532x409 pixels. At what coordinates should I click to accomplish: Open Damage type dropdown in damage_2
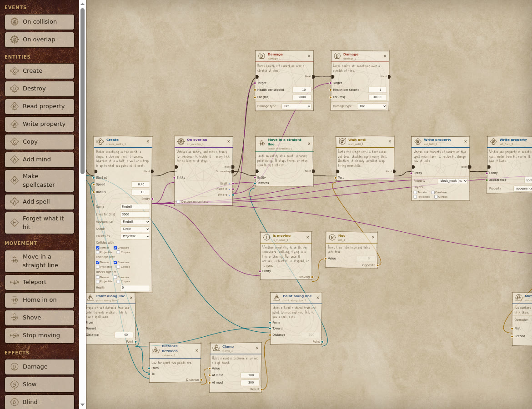coord(372,106)
